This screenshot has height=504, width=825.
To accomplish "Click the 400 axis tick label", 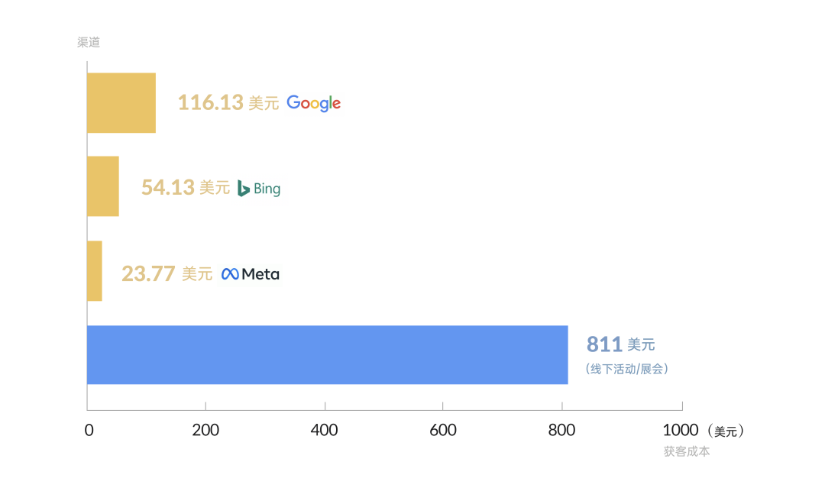I will coord(324,431).
